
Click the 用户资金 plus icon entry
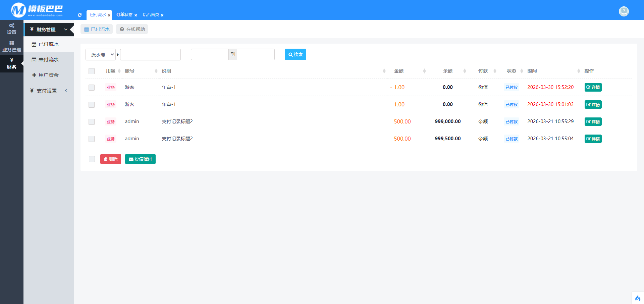click(34, 75)
